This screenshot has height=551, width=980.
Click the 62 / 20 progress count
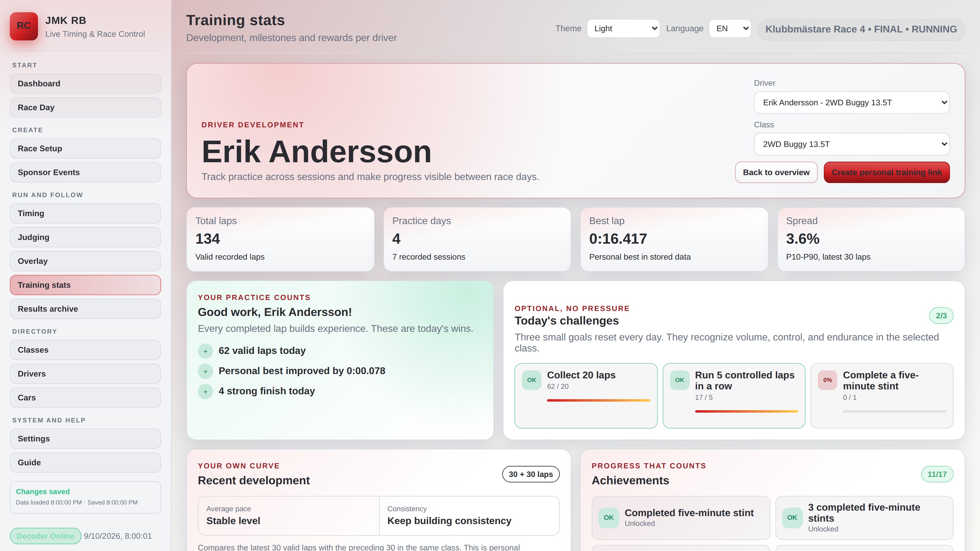pos(558,387)
